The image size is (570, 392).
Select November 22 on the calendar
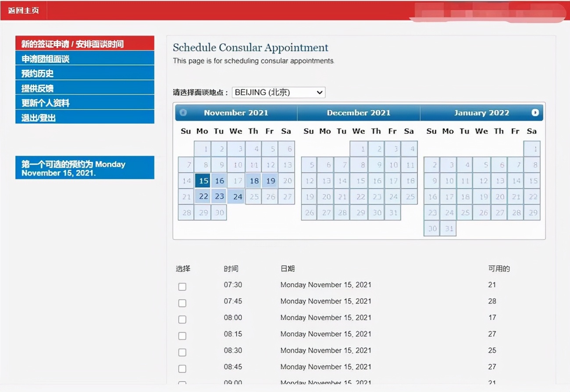coord(203,196)
